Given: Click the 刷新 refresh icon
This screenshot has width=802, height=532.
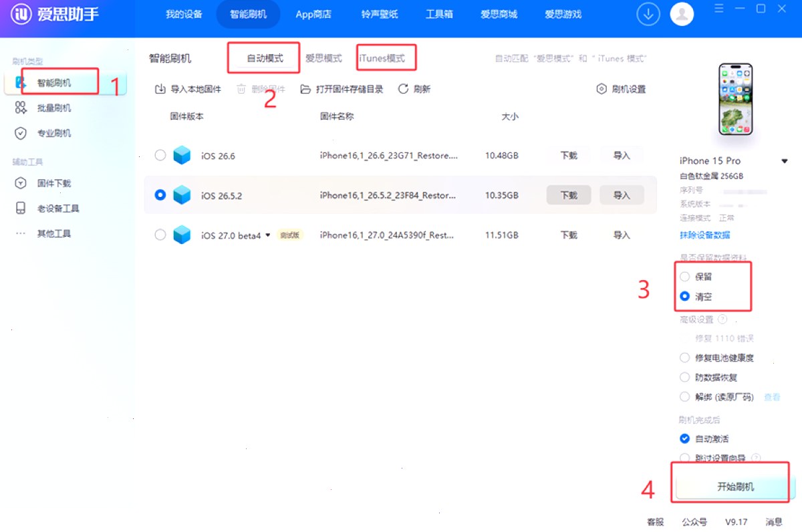Looking at the screenshot, I should coord(403,89).
